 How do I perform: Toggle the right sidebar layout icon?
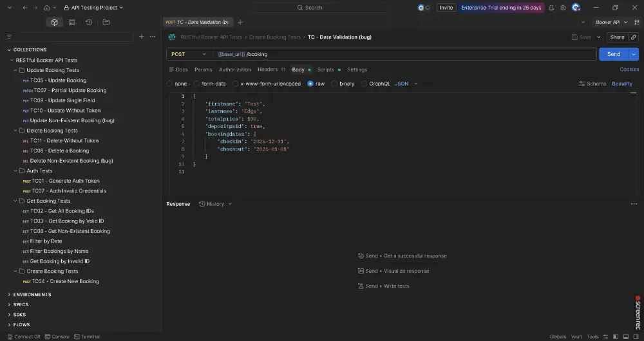tap(636, 336)
